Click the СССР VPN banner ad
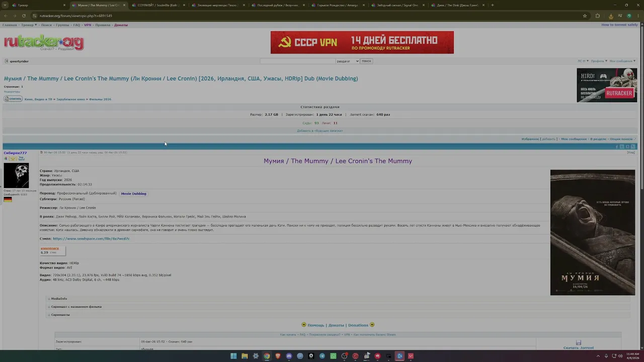 pos(362,42)
